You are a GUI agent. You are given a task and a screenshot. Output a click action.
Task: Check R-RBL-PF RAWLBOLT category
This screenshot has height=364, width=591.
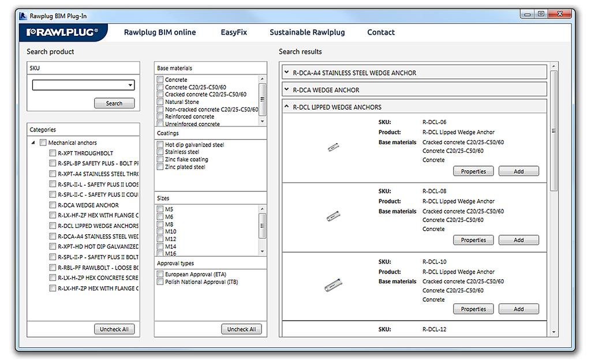[x=53, y=268]
